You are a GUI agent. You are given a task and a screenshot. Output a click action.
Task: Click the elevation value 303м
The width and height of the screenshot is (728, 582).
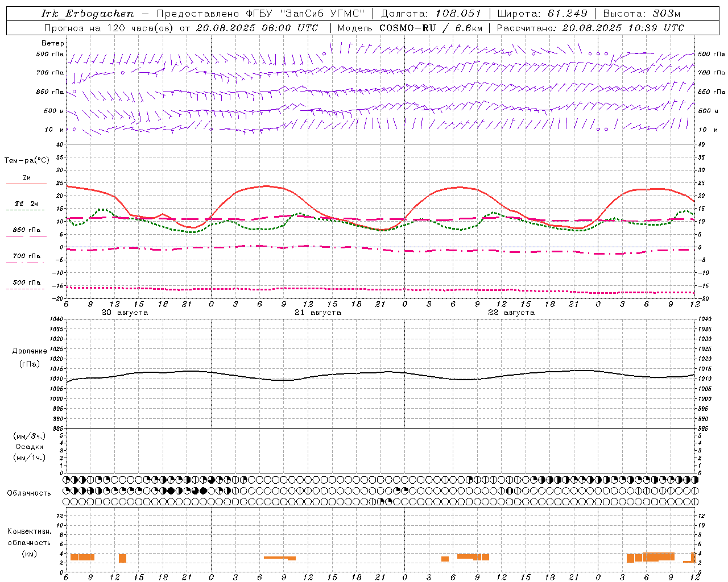666,14
